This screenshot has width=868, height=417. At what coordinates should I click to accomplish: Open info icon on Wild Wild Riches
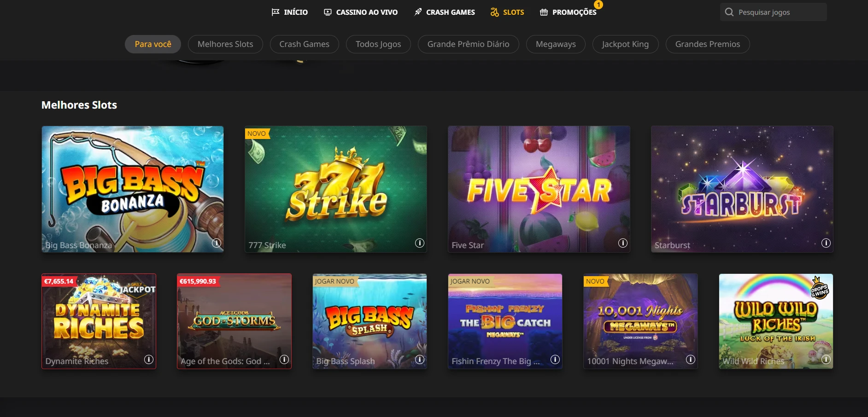pos(826,359)
